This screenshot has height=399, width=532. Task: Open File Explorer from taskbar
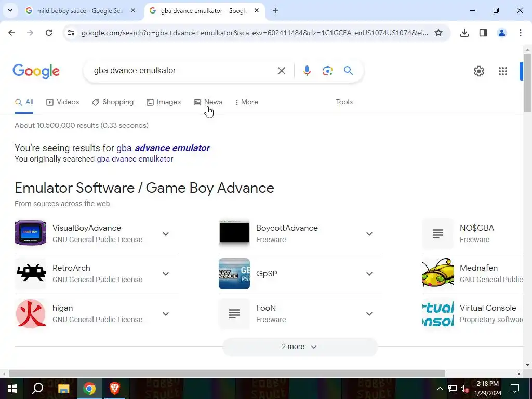pos(63,389)
